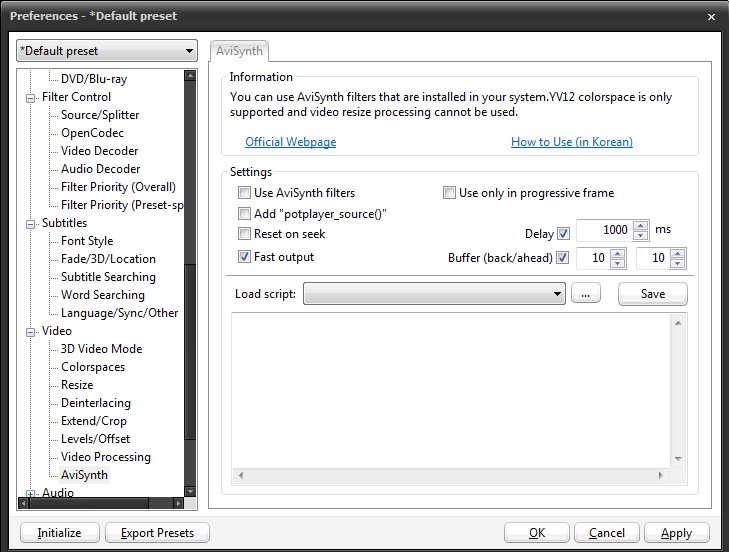Select DVD/Blu-ray in the tree

point(94,79)
